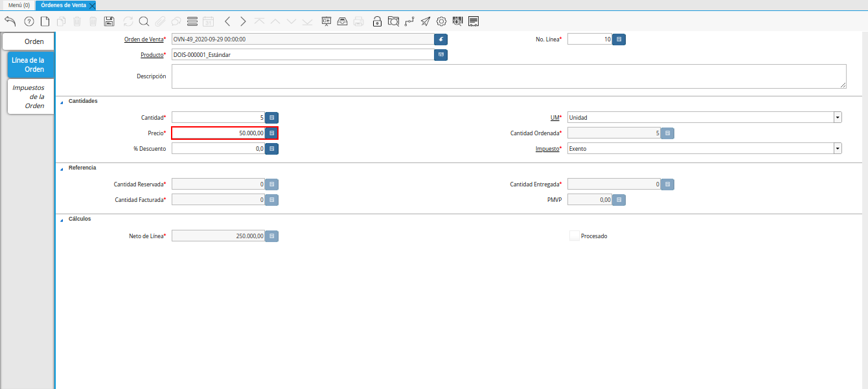Click the Cantidad input field
Viewport: 868px width, 389px height.
218,118
